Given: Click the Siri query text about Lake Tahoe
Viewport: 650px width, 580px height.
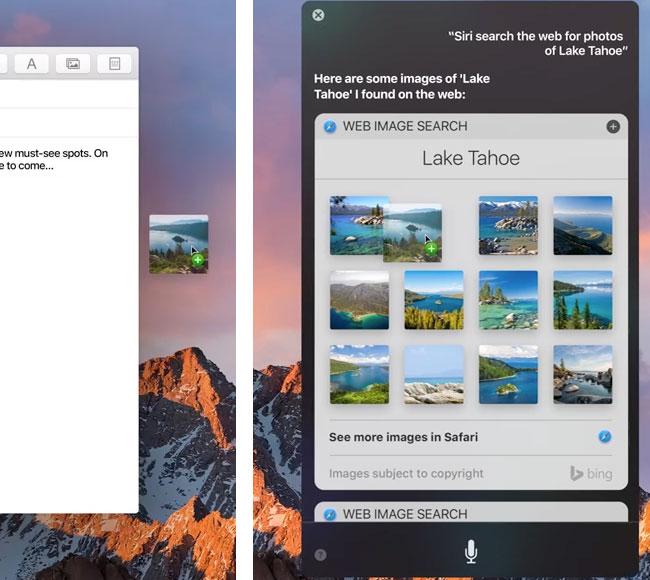Looking at the screenshot, I should [538, 44].
